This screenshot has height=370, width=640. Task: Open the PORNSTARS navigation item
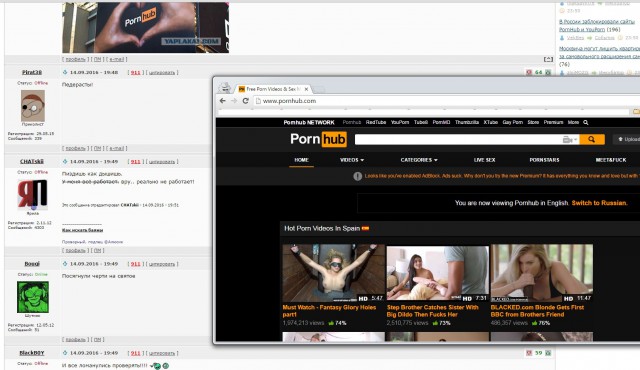point(544,160)
